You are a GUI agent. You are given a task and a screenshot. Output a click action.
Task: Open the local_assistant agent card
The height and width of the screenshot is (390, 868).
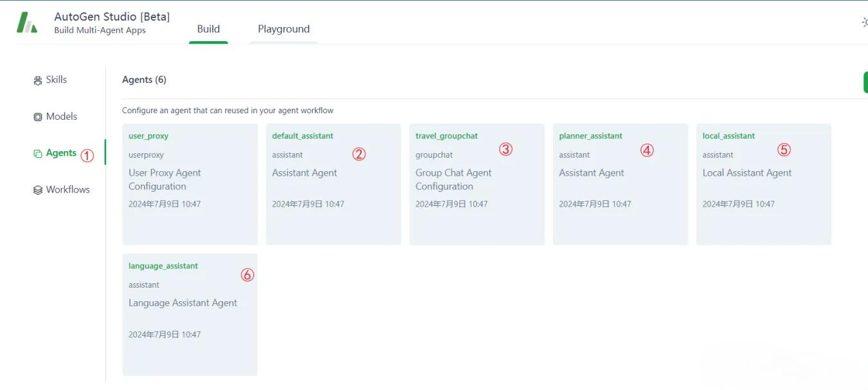coord(764,184)
